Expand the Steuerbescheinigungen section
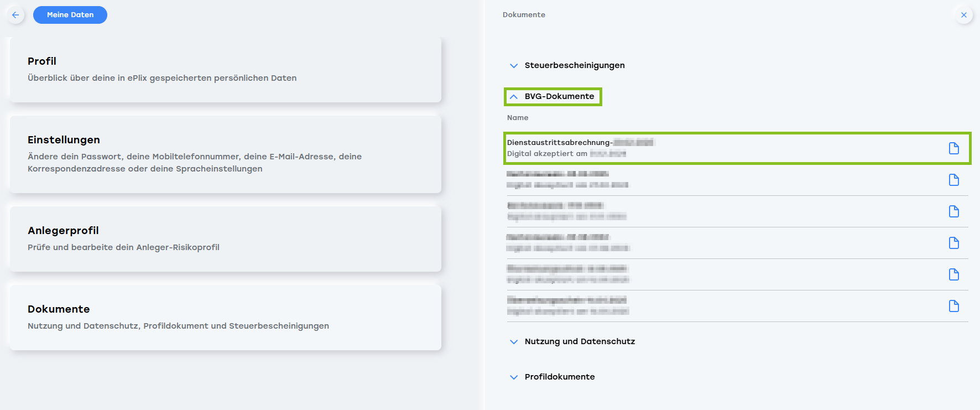The height and width of the screenshot is (410, 980). tap(567, 65)
